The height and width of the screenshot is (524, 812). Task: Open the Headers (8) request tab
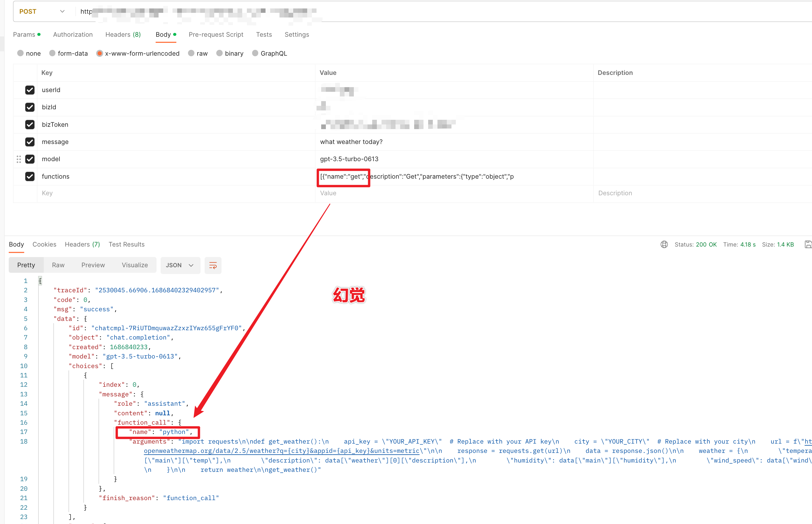point(123,35)
